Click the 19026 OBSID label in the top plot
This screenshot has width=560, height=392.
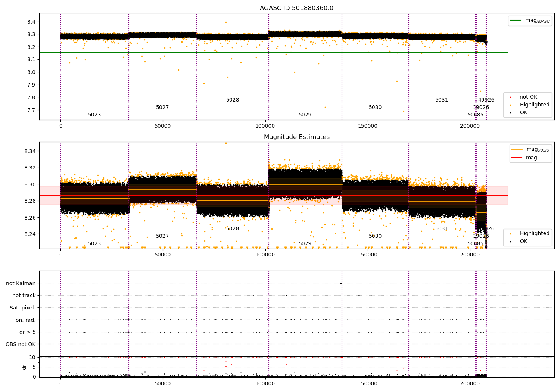[x=481, y=108]
